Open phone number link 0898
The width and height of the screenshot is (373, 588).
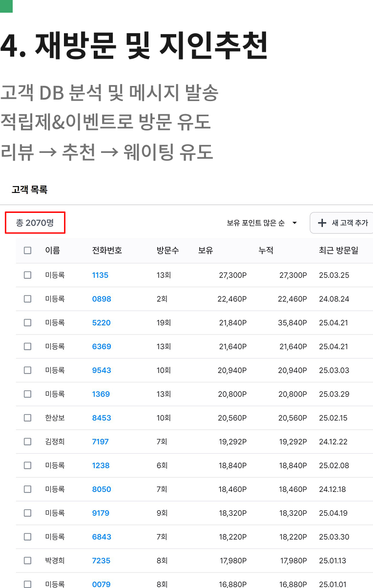click(x=102, y=299)
